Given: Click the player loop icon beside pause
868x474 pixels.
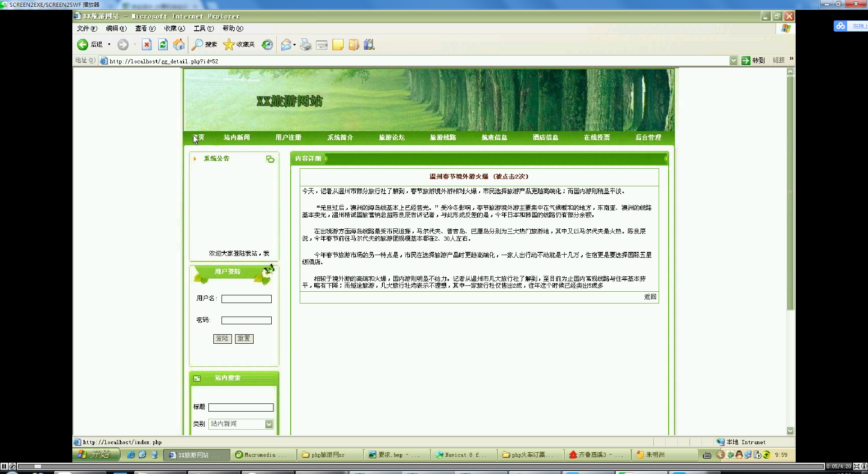Looking at the screenshot, I should [x=13, y=466].
